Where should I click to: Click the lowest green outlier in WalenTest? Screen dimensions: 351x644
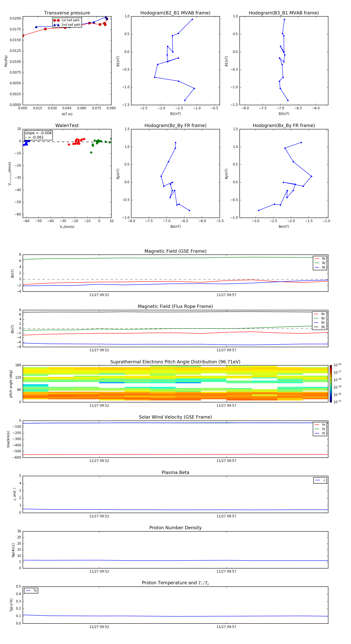click(x=91, y=152)
